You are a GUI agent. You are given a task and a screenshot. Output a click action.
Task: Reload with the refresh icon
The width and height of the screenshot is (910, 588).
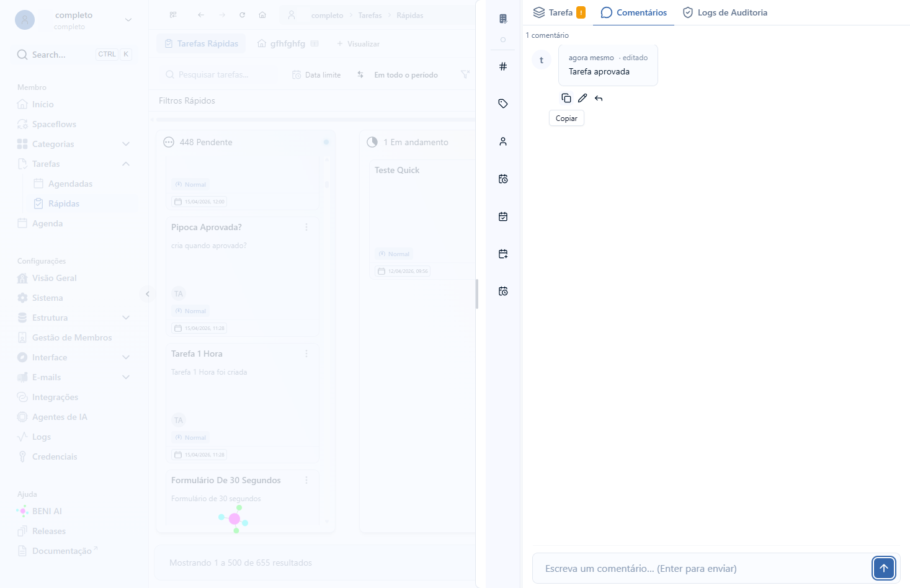pos(242,15)
